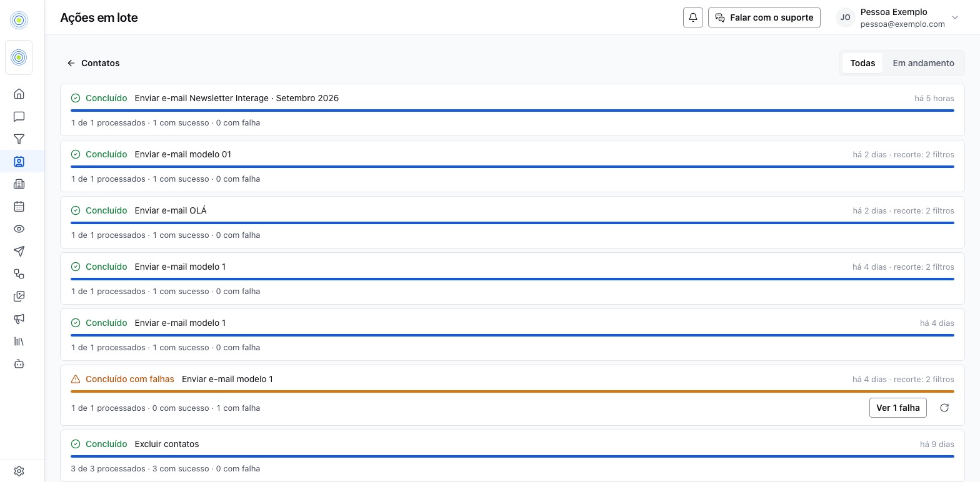Click the orange progress bar of failed batch

click(x=512, y=391)
